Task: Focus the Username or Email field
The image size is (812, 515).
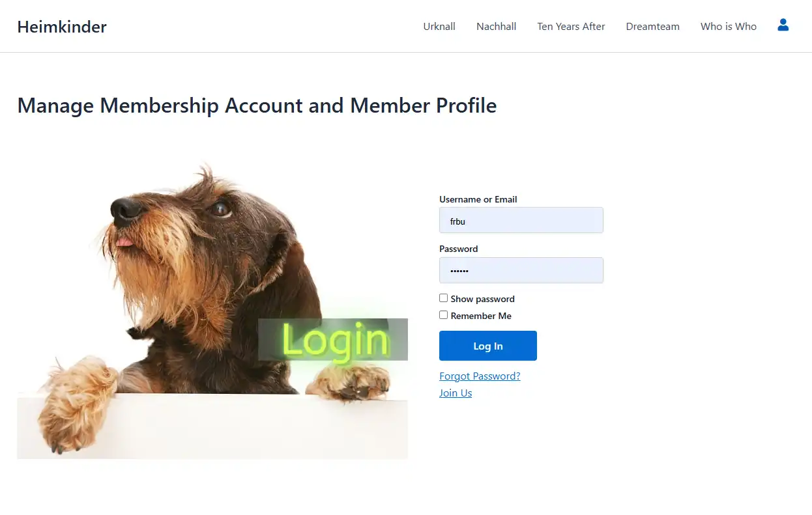Action: coord(521,221)
